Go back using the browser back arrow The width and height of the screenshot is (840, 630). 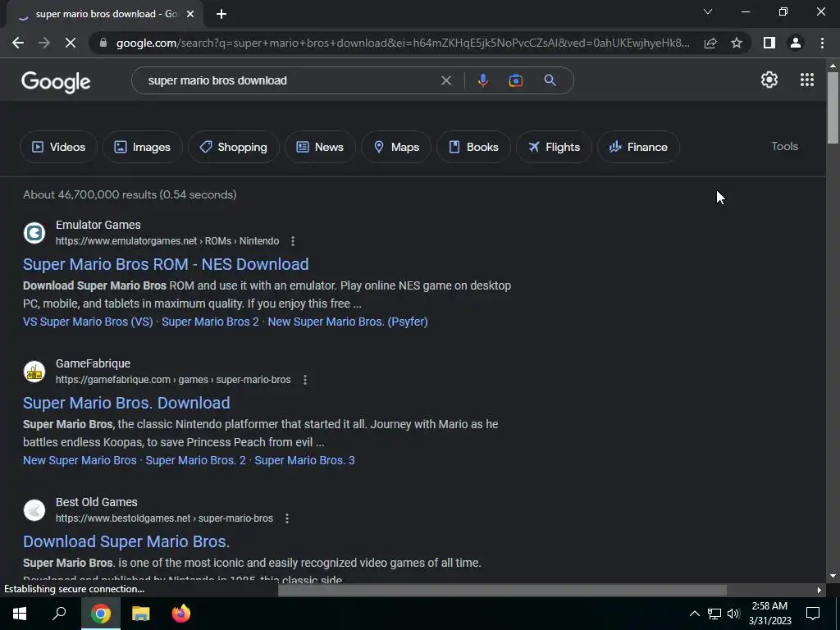[18, 43]
